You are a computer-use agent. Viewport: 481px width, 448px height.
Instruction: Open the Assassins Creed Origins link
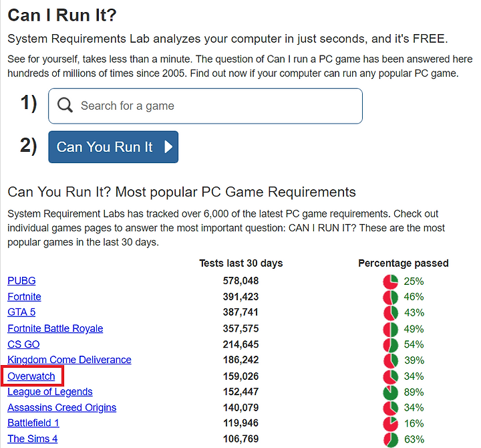click(x=62, y=408)
